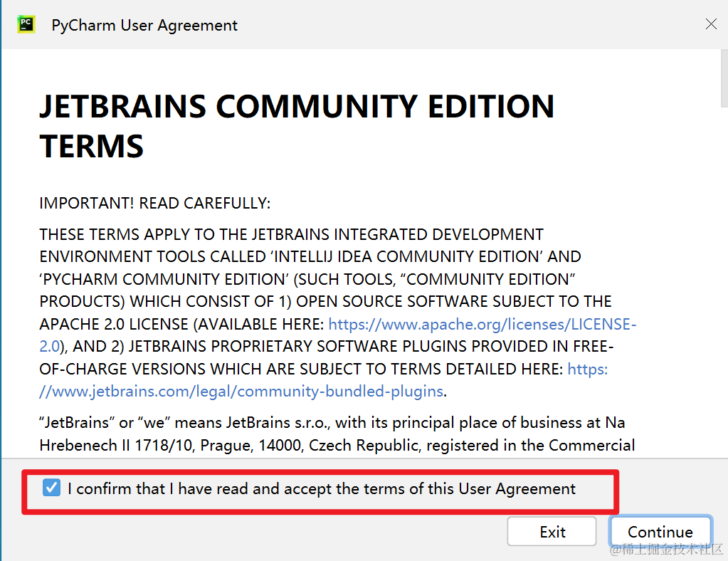The image size is (728, 561).
Task: Click the PyCharm logo icon in title bar
Action: tap(26, 24)
